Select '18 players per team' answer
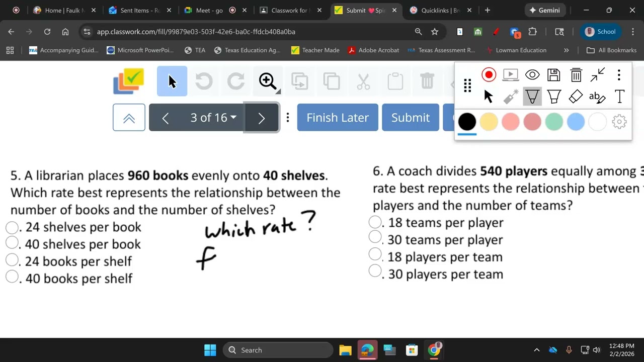644x362 pixels. point(375,254)
